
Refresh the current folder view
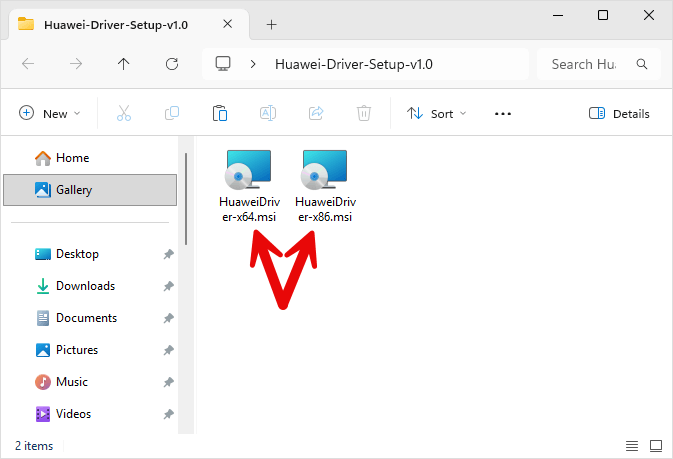point(172,64)
